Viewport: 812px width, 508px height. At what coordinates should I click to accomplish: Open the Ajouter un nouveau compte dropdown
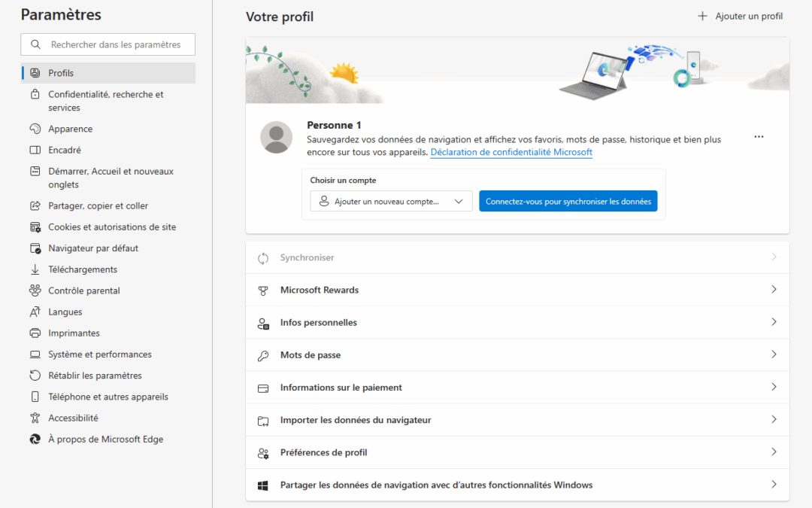pos(391,201)
